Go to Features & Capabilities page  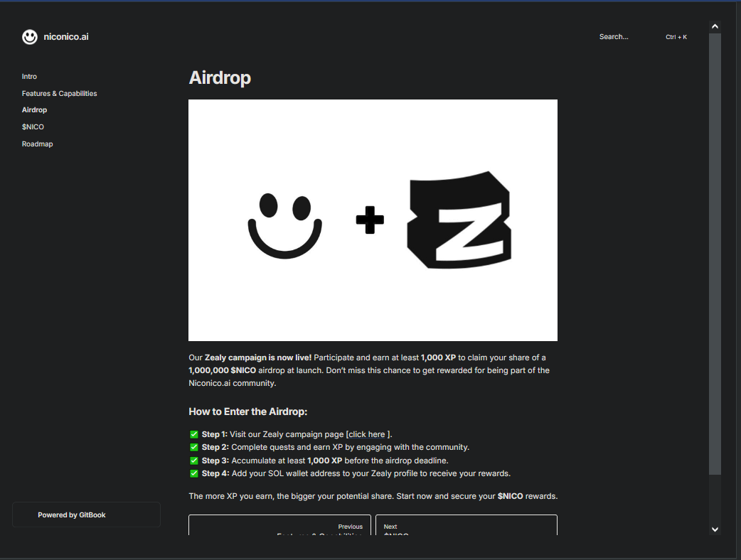(59, 94)
